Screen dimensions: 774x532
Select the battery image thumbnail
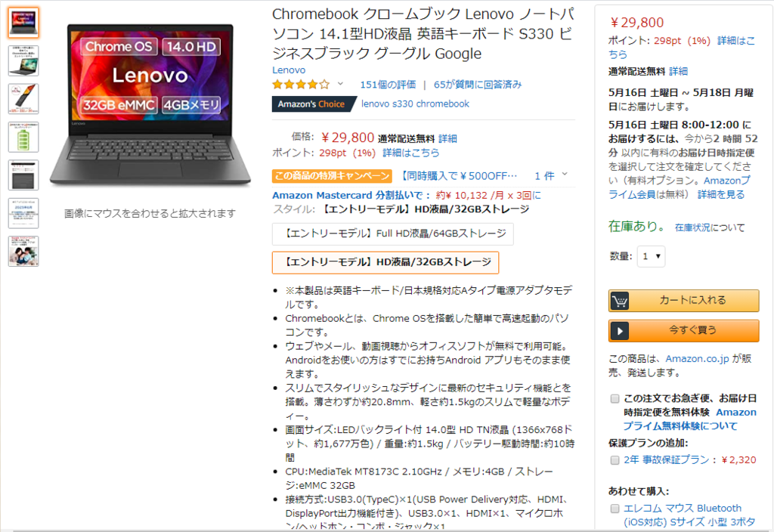point(23,138)
